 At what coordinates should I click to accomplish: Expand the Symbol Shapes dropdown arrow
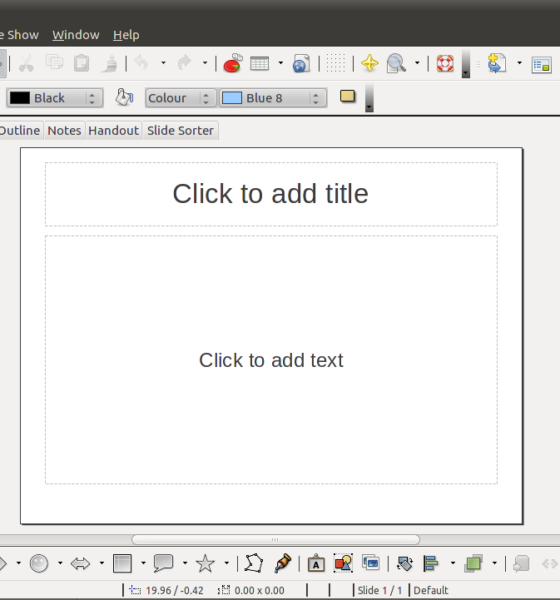[60, 563]
